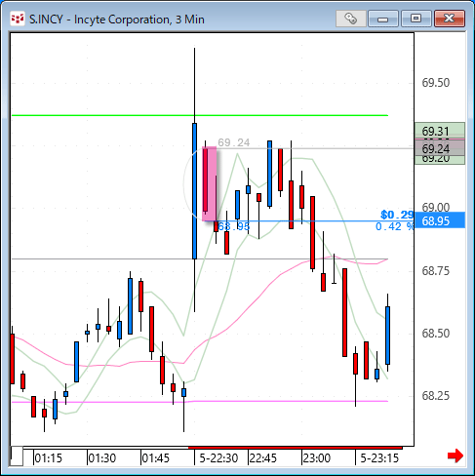Click the 01:45 time label

(x=156, y=458)
